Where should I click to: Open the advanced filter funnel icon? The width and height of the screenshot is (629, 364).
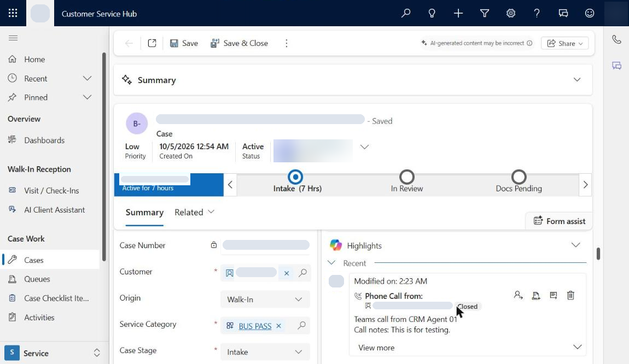tap(485, 13)
